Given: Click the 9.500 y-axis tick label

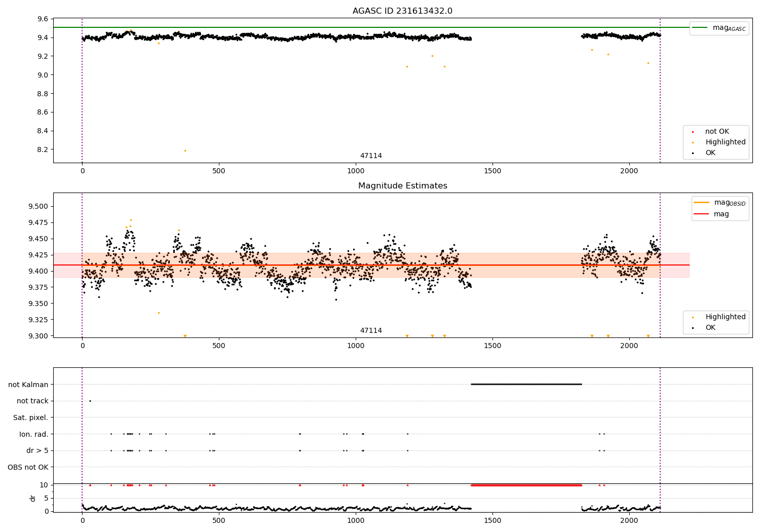Looking at the screenshot, I should tap(39, 207).
